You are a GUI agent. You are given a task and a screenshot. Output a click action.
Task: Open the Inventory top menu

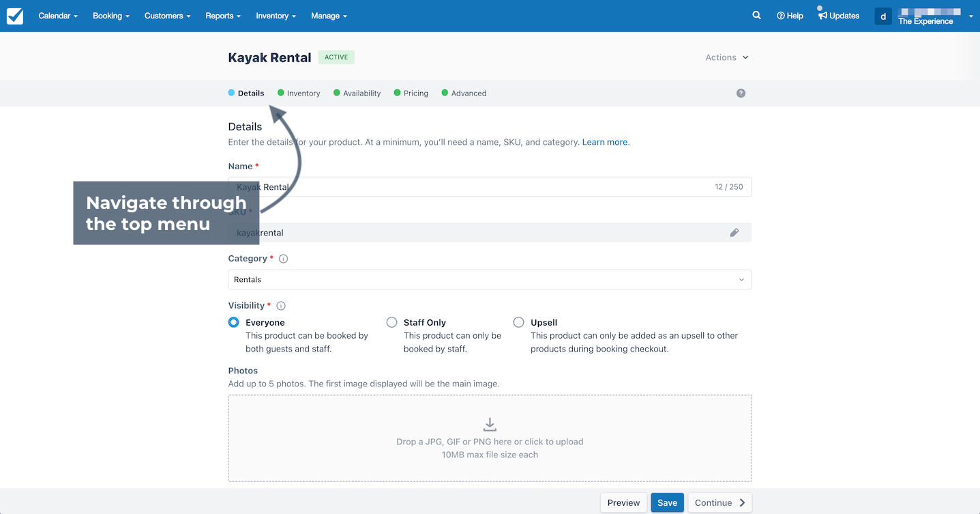tap(276, 16)
